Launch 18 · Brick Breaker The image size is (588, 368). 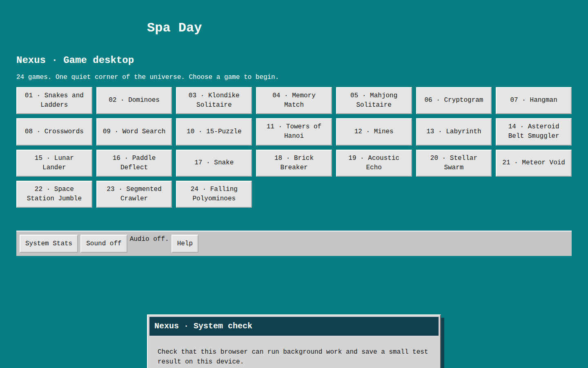(294, 163)
